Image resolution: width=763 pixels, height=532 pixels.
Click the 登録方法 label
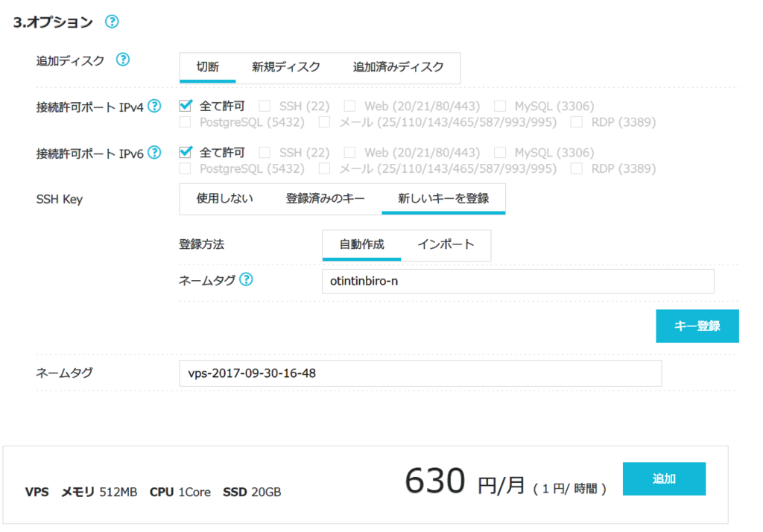coord(201,244)
